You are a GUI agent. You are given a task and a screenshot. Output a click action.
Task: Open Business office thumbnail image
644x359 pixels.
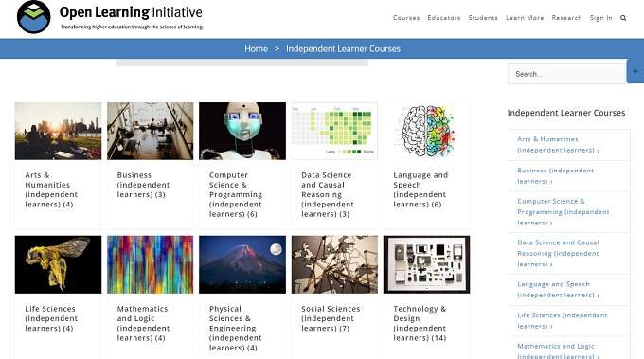coord(150,131)
